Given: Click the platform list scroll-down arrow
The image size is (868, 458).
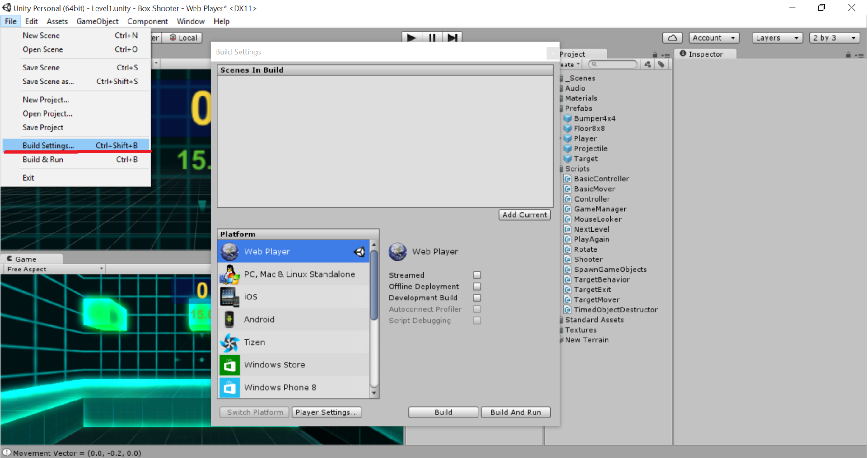Looking at the screenshot, I should (x=374, y=393).
